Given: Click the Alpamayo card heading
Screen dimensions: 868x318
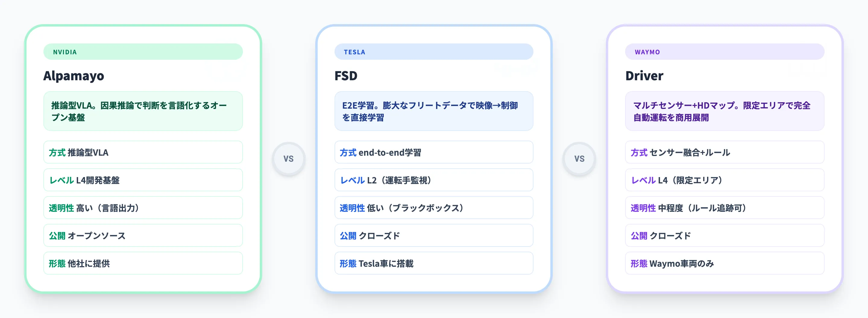Looking at the screenshot, I should point(74,75).
